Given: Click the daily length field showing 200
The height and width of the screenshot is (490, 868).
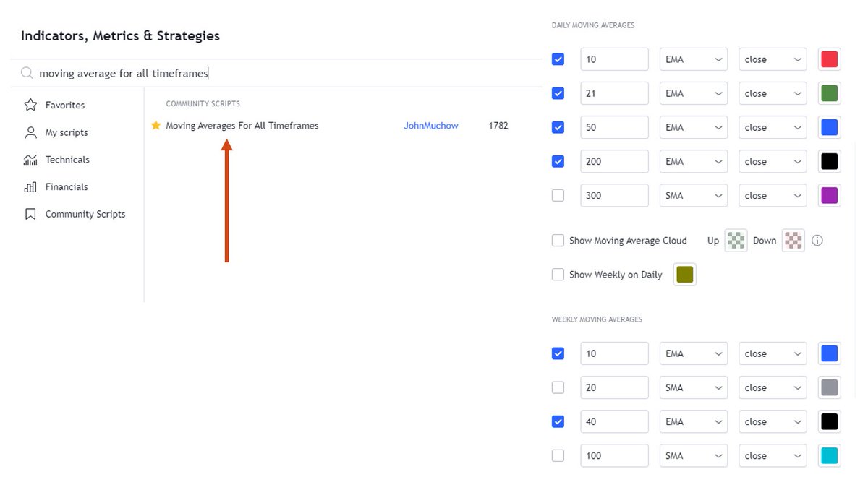Looking at the screenshot, I should (614, 161).
